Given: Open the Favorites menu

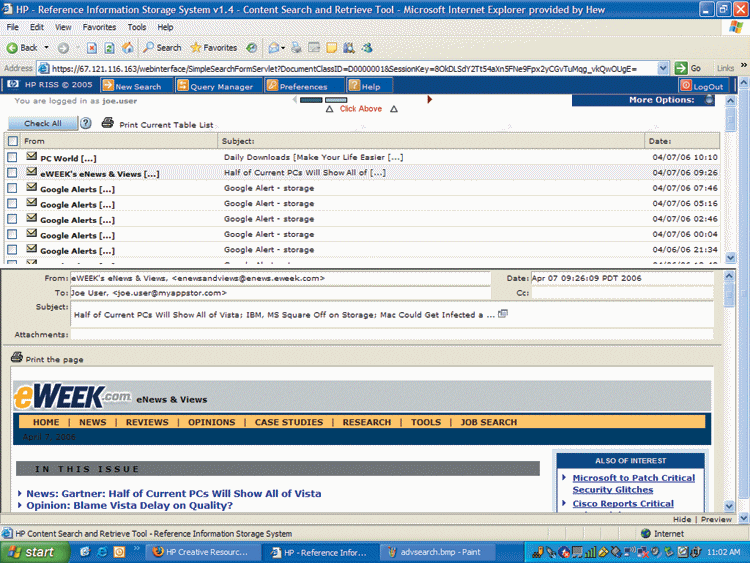Looking at the screenshot, I should pos(99,27).
